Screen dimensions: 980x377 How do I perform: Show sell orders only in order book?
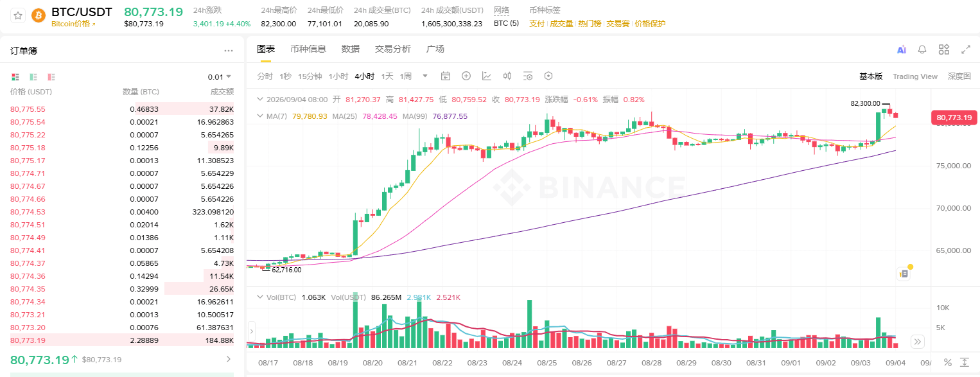52,77
